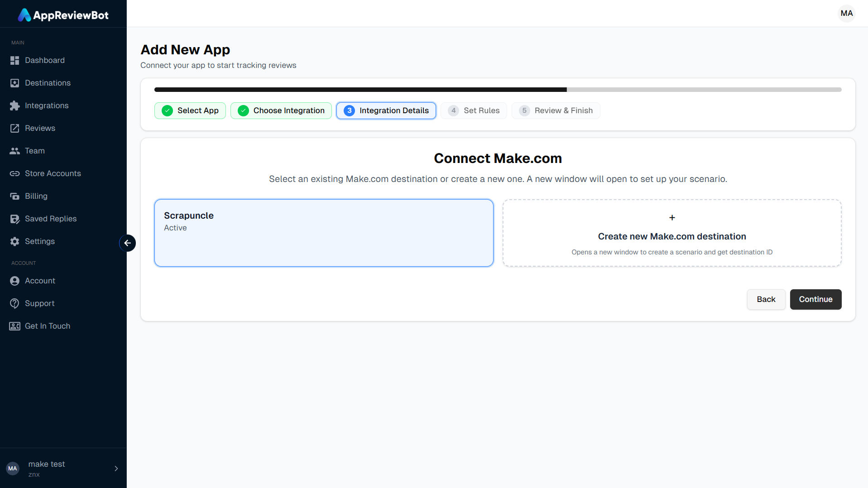Click the znx label under make test
The height and width of the screenshot is (488, 868).
click(34, 475)
